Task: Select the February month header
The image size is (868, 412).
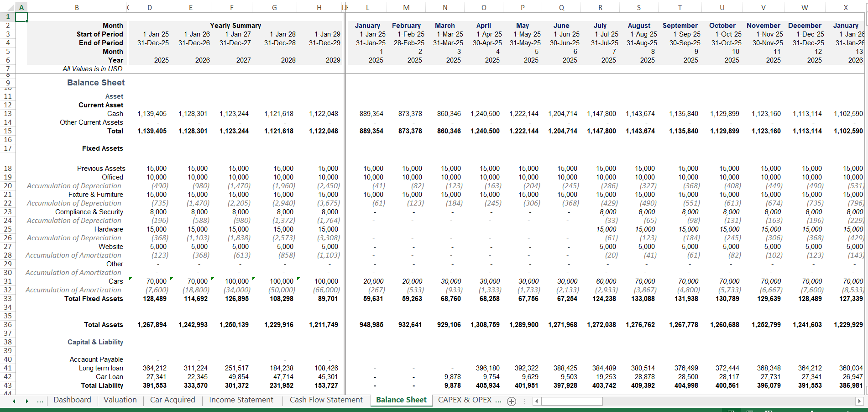Action: click(x=406, y=26)
